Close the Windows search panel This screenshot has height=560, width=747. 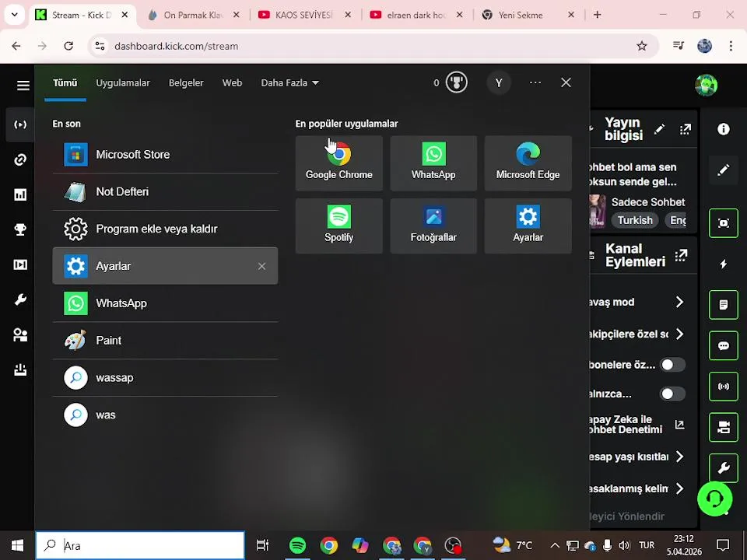pos(566,83)
